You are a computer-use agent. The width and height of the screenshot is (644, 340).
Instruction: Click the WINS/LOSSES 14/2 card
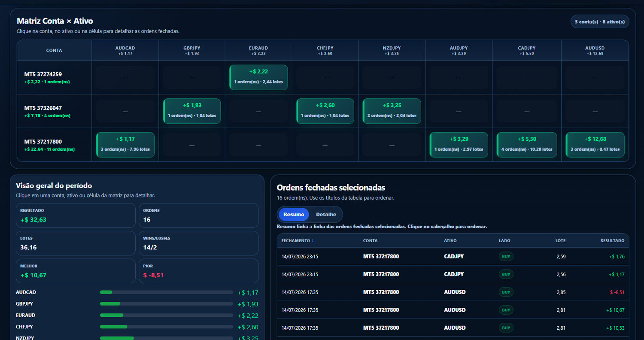point(198,243)
